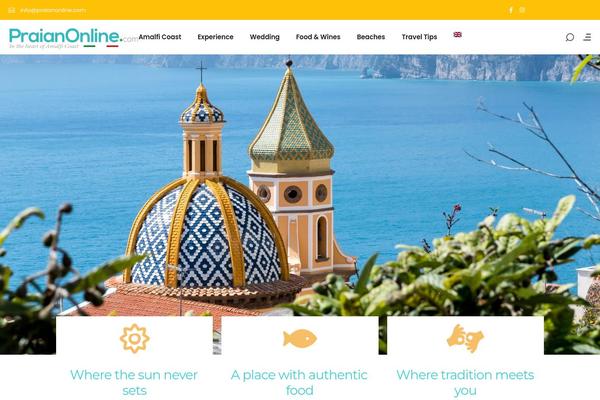
Task: Open the hamburger side menu icon
Action: [x=587, y=37]
